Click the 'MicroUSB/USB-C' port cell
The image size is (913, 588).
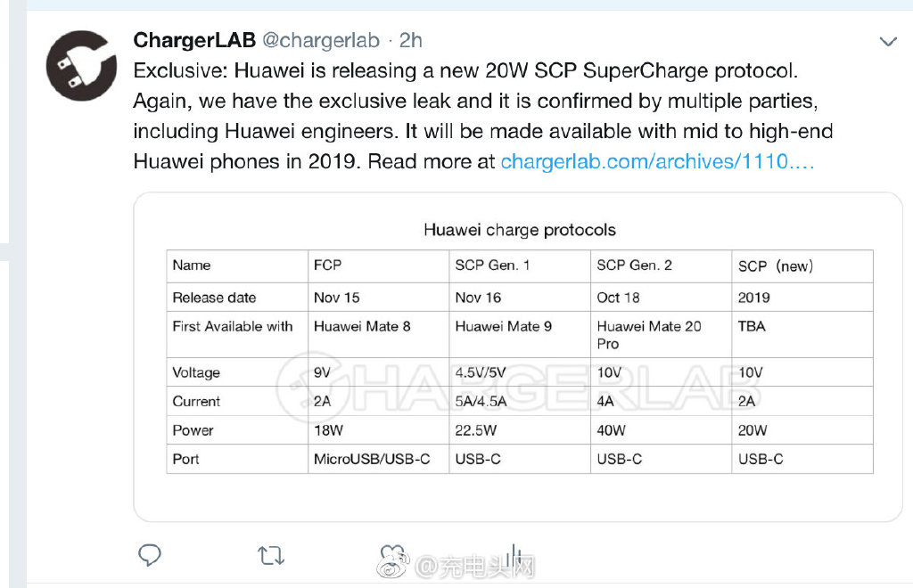[372, 459]
